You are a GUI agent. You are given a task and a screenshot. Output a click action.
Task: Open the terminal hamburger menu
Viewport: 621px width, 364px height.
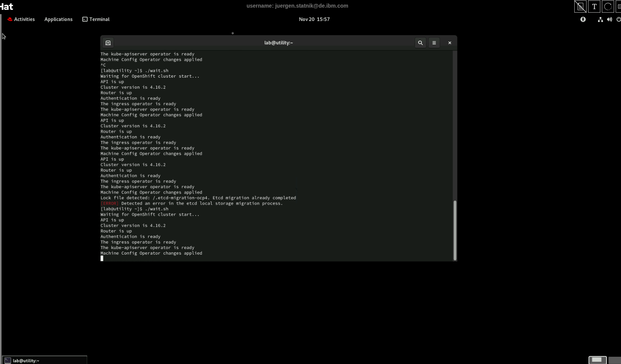434,43
